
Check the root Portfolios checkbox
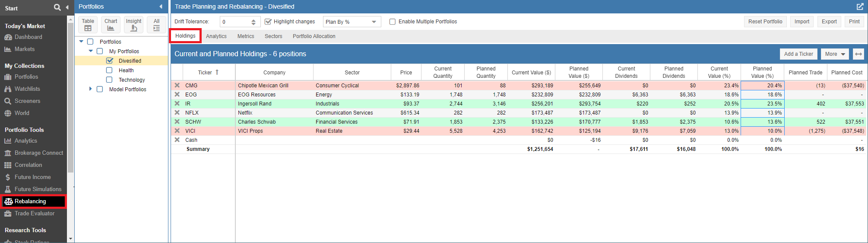pyautogui.click(x=90, y=42)
